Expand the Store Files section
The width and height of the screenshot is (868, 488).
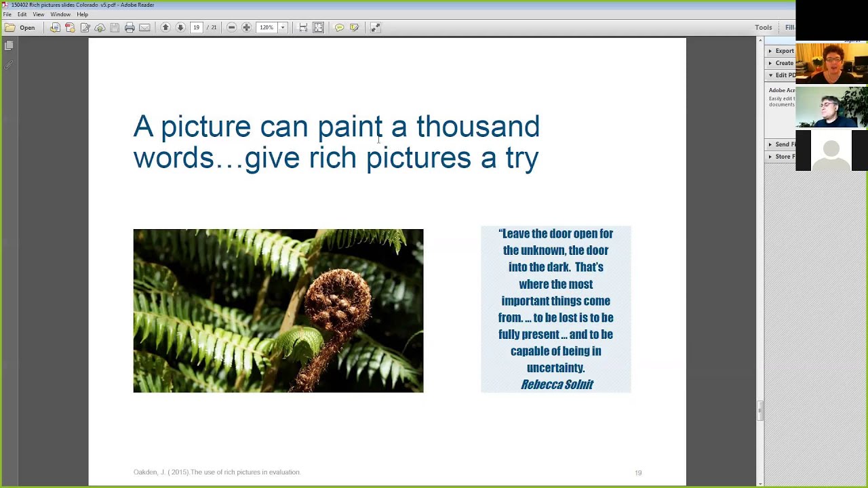point(781,157)
